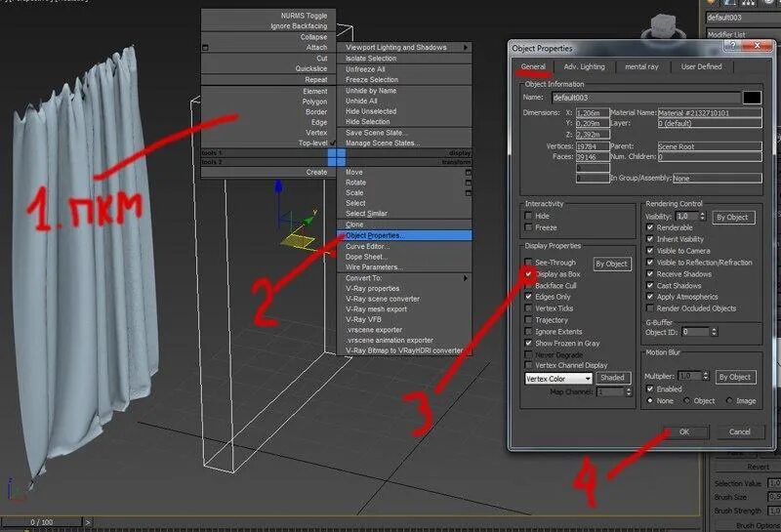Switch to the mental ray tab
Image resolution: width=781 pixels, height=532 pixels.
tap(641, 66)
